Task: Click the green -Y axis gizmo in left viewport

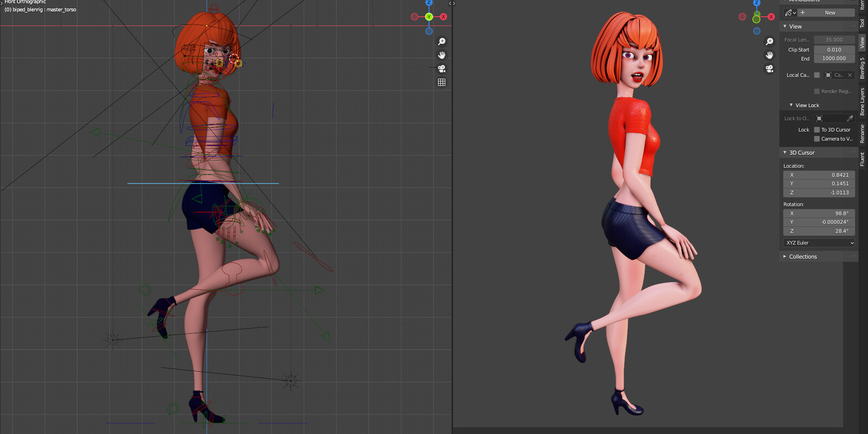Action: point(429,17)
